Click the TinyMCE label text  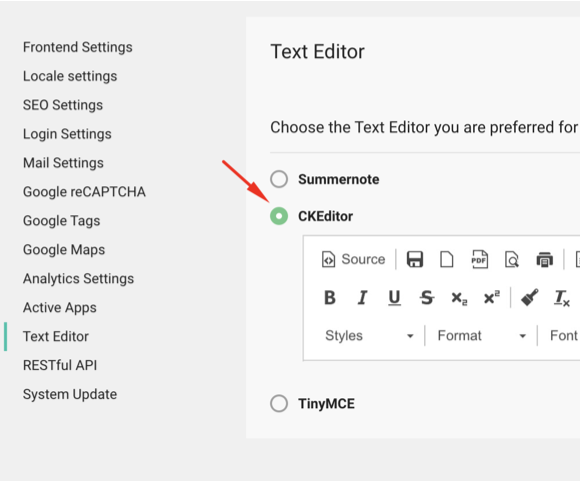[x=327, y=404]
